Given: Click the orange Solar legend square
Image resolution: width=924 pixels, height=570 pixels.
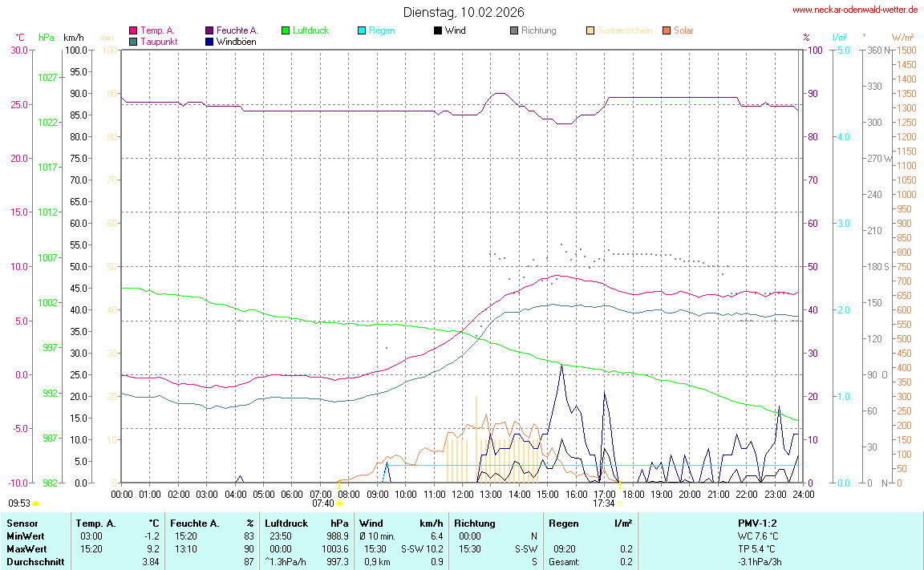Looking at the screenshot, I should coord(667,31).
